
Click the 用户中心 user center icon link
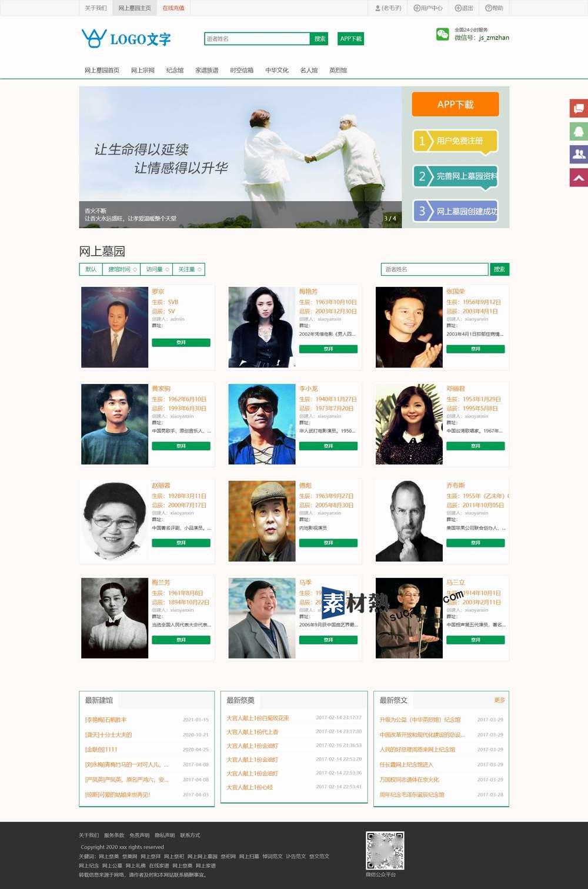[x=427, y=8]
